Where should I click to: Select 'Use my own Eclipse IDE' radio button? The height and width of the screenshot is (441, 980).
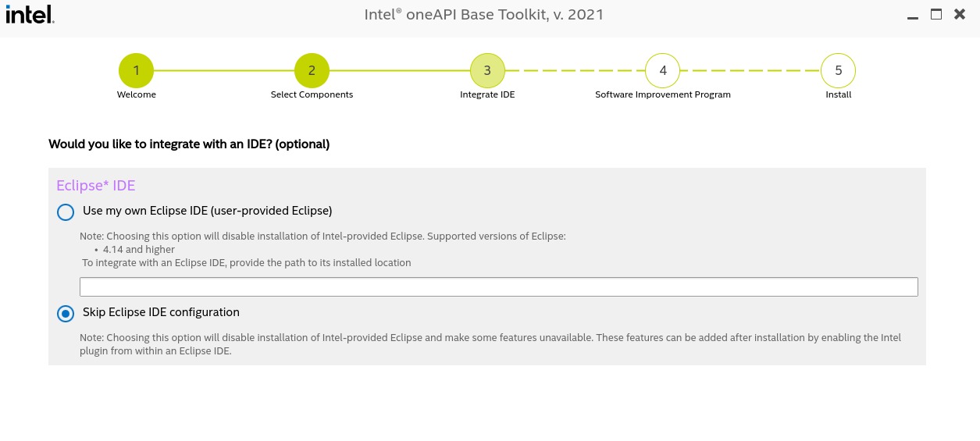pos(66,212)
